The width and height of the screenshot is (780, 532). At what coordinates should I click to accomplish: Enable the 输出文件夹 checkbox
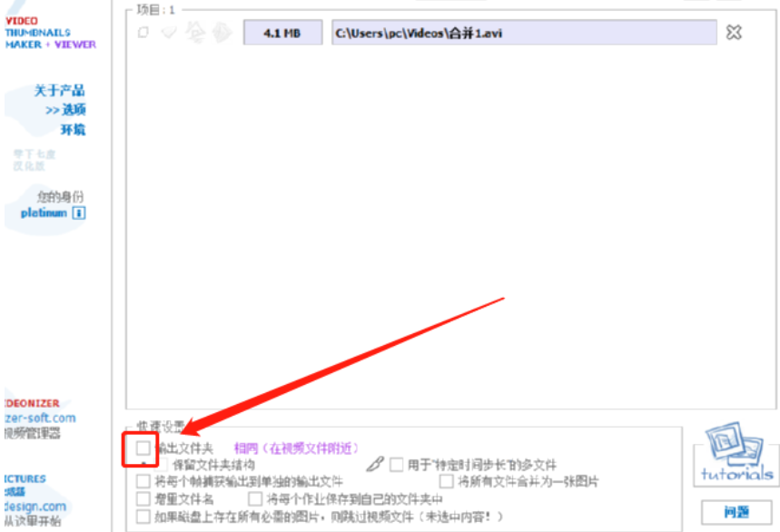pyautogui.click(x=143, y=448)
